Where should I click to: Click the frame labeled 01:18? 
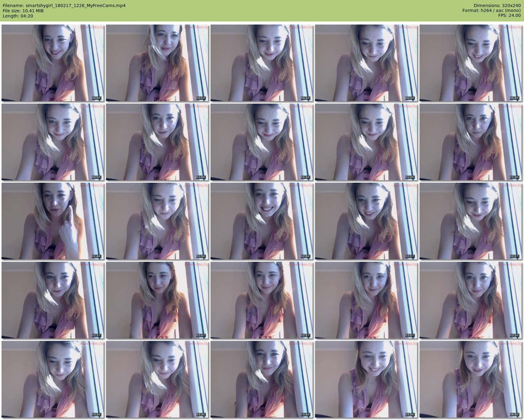tap(262, 142)
